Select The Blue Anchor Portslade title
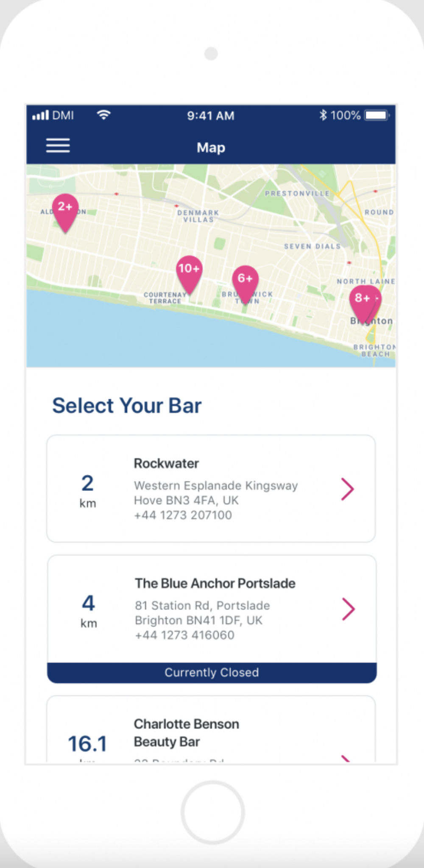This screenshot has height=868, width=424. click(x=215, y=583)
